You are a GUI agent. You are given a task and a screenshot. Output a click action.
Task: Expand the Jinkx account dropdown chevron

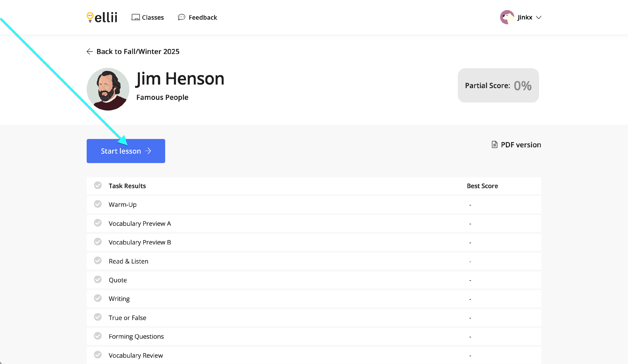[539, 17]
